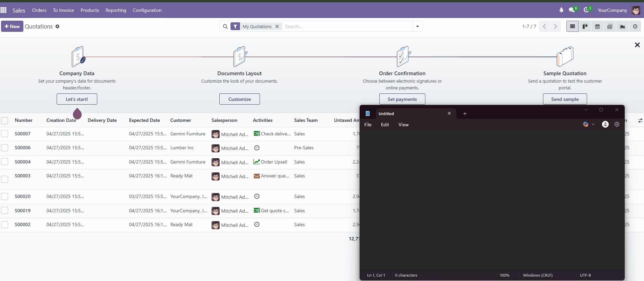Screen dimensions: 644x281
Task: Open Notepad account profile icon
Action: (x=605, y=124)
